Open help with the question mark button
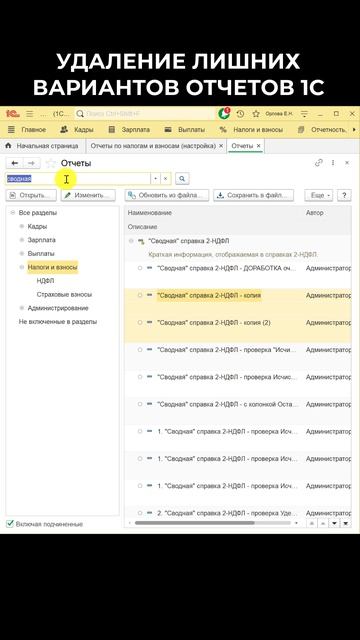 click(344, 196)
